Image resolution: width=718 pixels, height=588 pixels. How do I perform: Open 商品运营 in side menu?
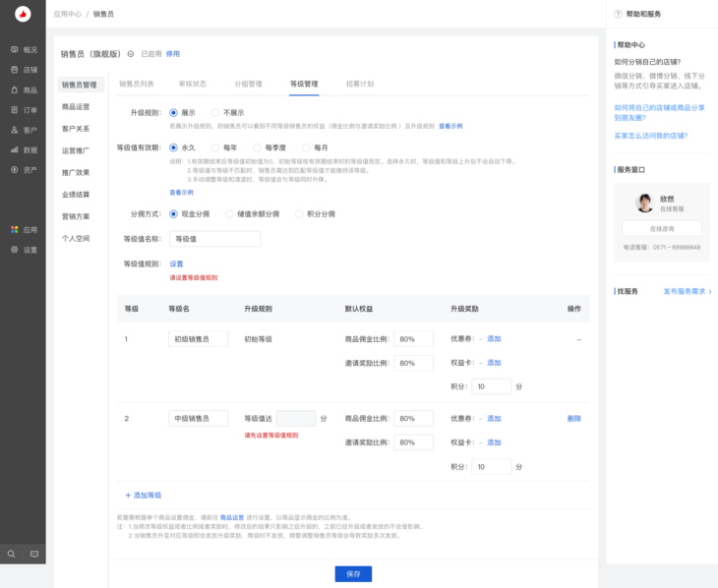pyautogui.click(x=76, y=106)
